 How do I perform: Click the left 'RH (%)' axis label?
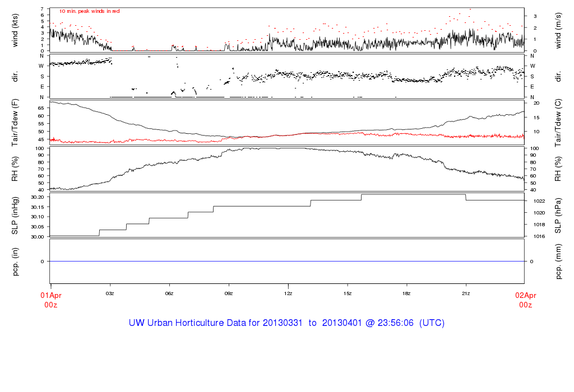tap(15, 169)
